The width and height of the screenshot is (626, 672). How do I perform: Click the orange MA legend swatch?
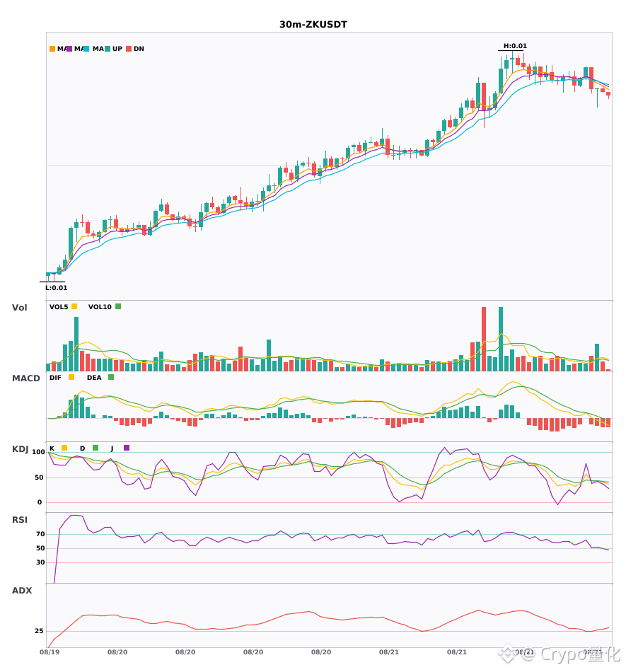pos(52,49)
